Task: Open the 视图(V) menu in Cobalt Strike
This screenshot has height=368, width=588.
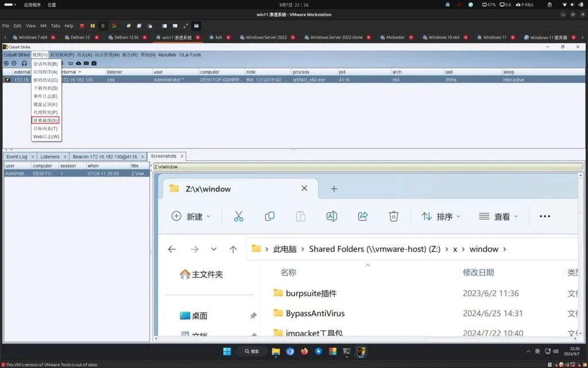Action: click(40, 55)
